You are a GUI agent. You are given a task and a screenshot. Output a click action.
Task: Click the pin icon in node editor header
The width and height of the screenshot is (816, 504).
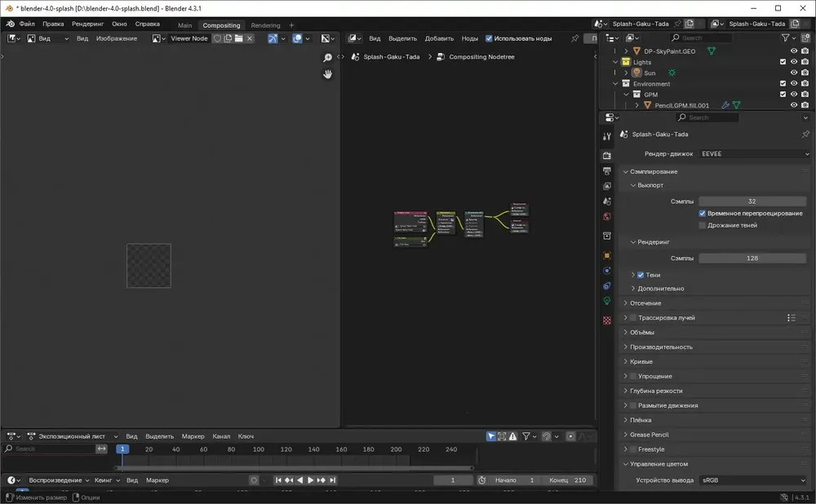(574, 38)
